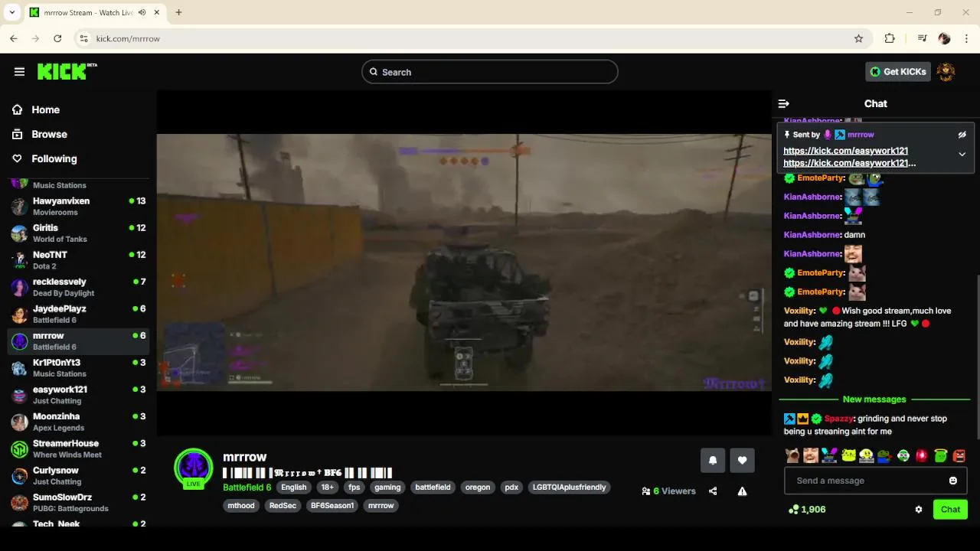Click the share stream icon

coord(713,491)
